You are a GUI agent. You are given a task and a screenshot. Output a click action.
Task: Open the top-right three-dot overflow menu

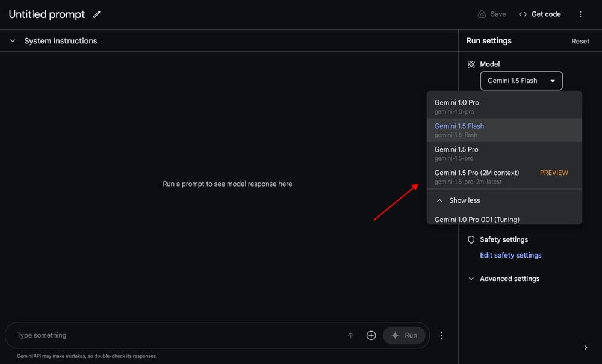pos(580,14)
